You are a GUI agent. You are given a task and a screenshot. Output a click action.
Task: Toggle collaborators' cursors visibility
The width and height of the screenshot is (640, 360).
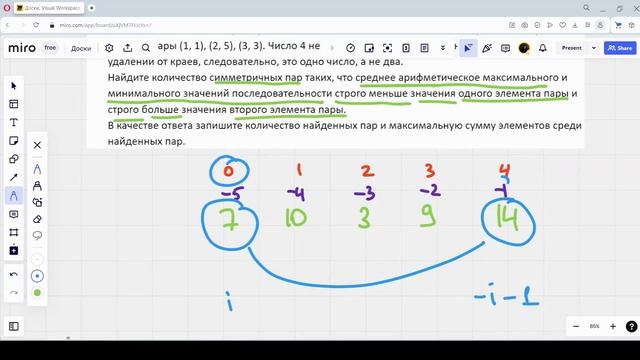coord(468,48)
